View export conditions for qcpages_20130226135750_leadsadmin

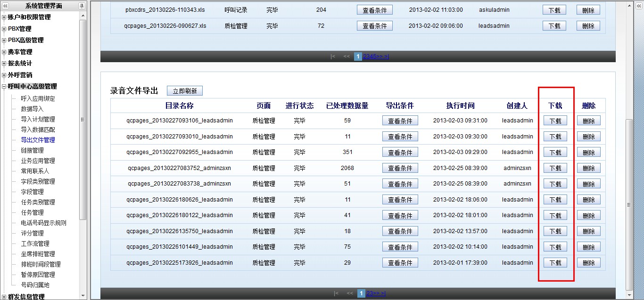click(x=400, y=231)
